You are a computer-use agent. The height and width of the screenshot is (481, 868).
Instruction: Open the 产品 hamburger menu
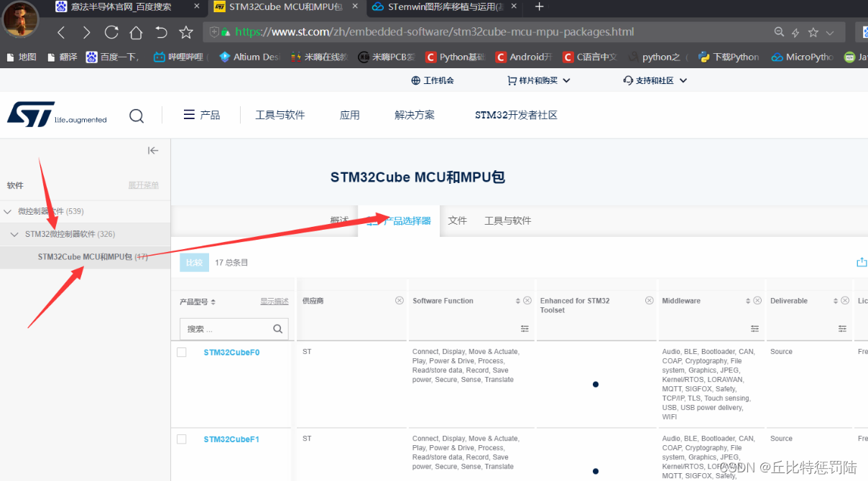point(202,115)
